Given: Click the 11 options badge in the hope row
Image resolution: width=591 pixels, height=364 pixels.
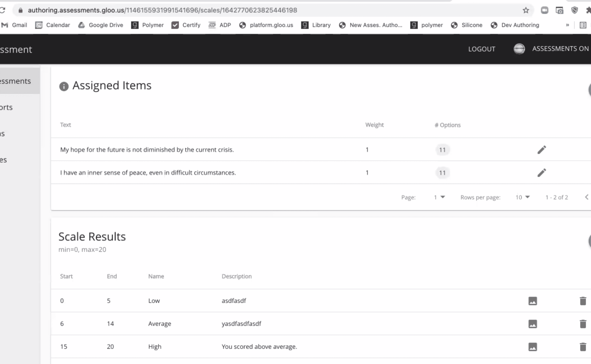Looking at the screenshot, I should 442,150.
